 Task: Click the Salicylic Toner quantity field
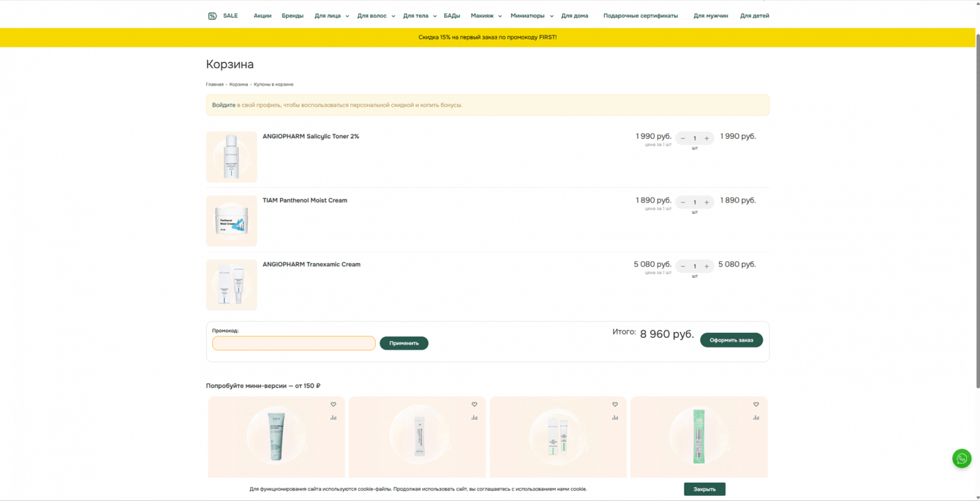pos(695,138)
